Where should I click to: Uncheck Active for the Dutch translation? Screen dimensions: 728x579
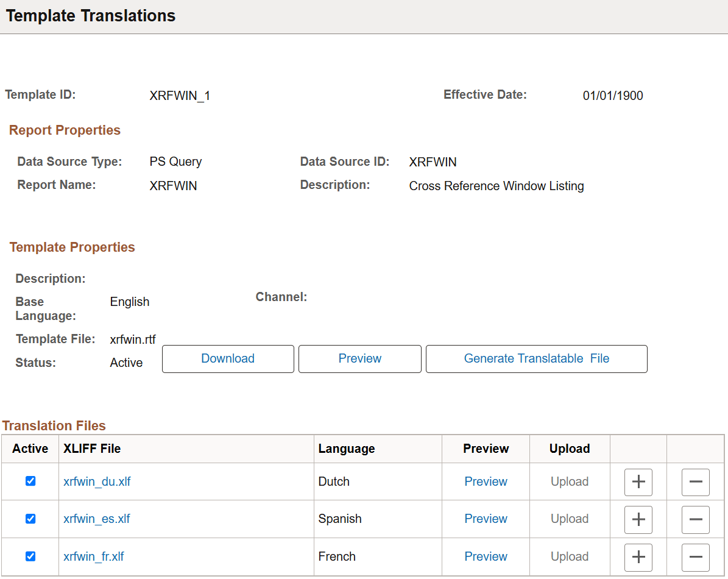point(30,481)
